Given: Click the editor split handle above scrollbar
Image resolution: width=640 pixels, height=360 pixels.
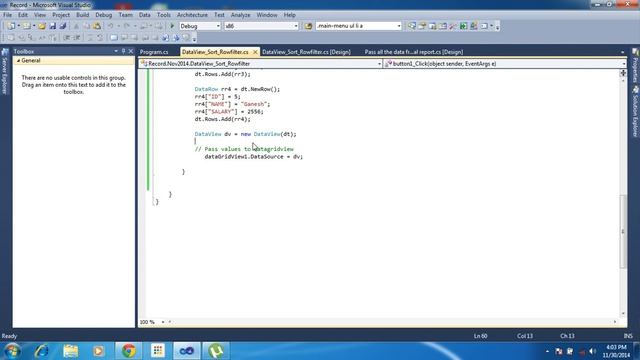Looking at the screenshot, I should click(623, 73).
